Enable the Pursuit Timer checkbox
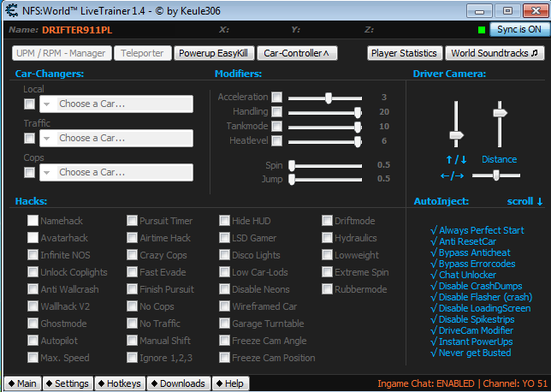551x392 pixels. point(132,221)
